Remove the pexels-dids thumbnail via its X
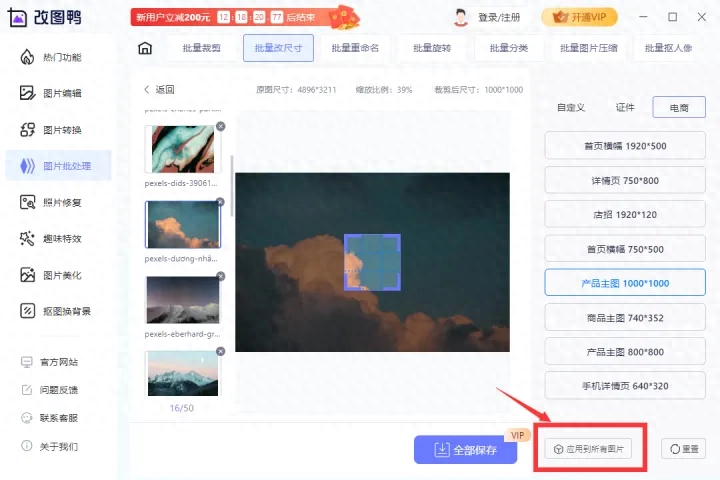Screen dimensions: 720x480 [221, 126]
